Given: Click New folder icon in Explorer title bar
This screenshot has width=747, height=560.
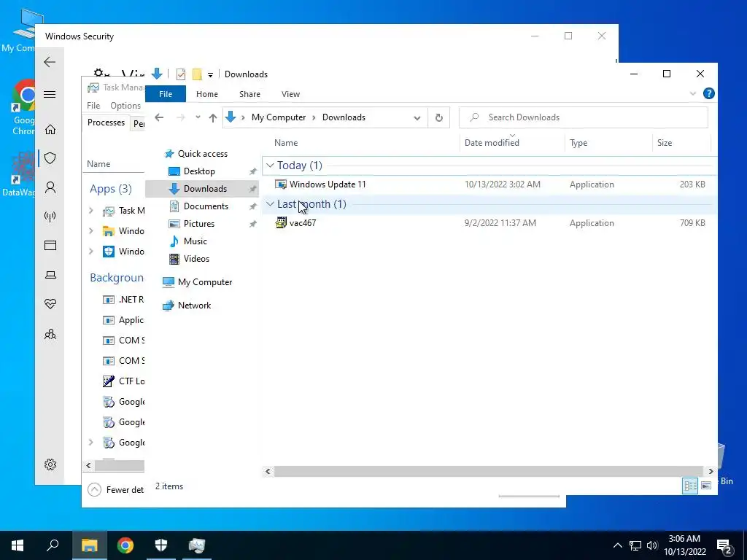Looking at the screenshot, I should pyautogui.click(x=197, y=74).
